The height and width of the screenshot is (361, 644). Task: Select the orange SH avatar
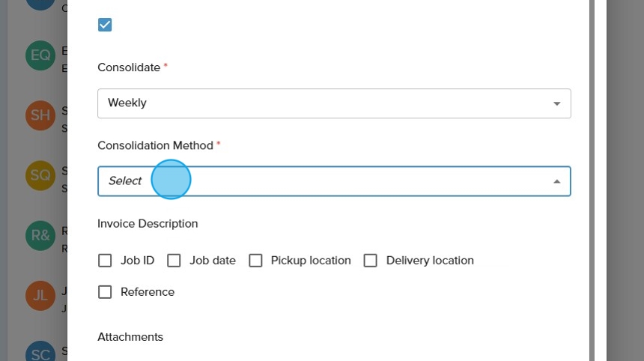coord(40,115)
